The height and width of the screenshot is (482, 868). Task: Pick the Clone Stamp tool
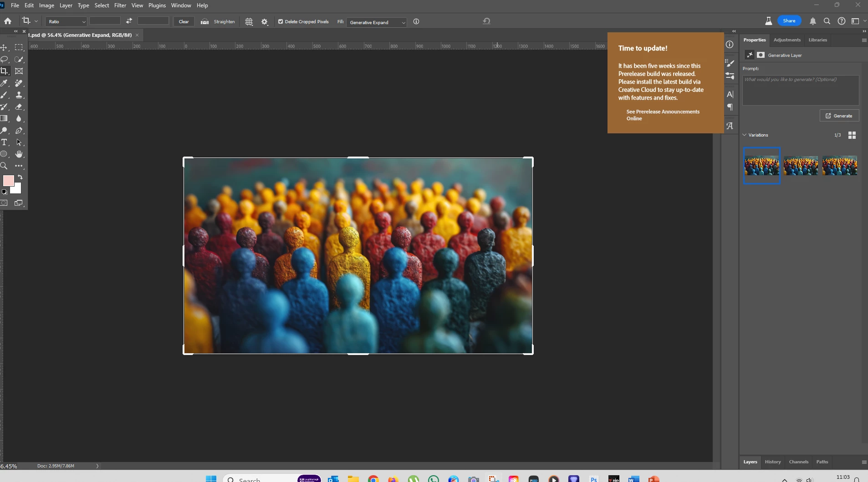pos(19,95)
